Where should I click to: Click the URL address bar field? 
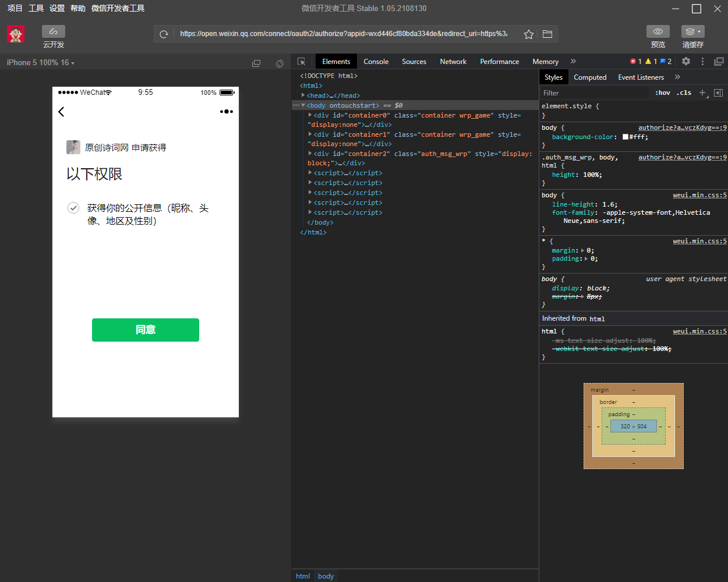coord(344,34)
